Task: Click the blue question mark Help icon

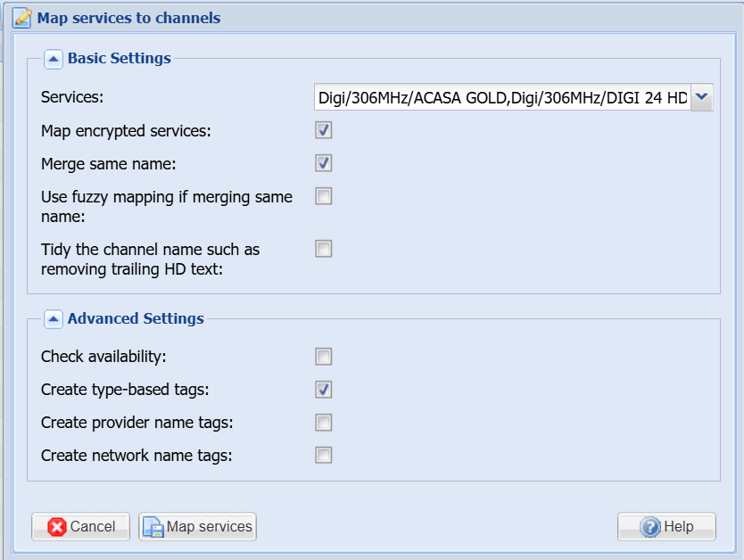Action: [x=650, y=527]
